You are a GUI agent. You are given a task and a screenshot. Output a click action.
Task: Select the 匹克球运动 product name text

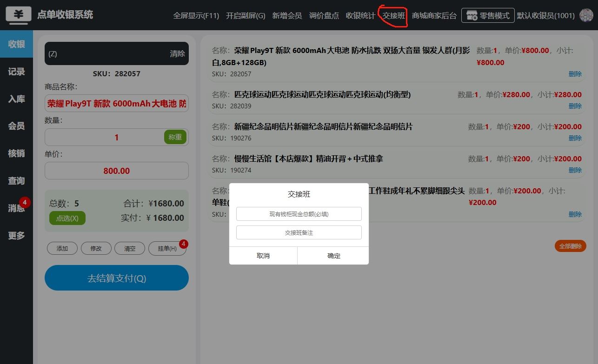[323, 94]
